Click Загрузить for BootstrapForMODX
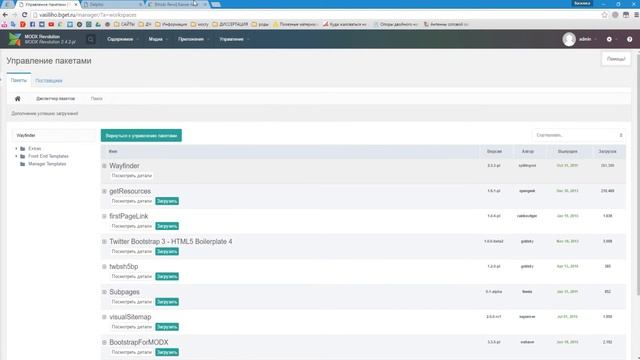Viewport: 640px width, 360px height. click(x=167, y=352)
